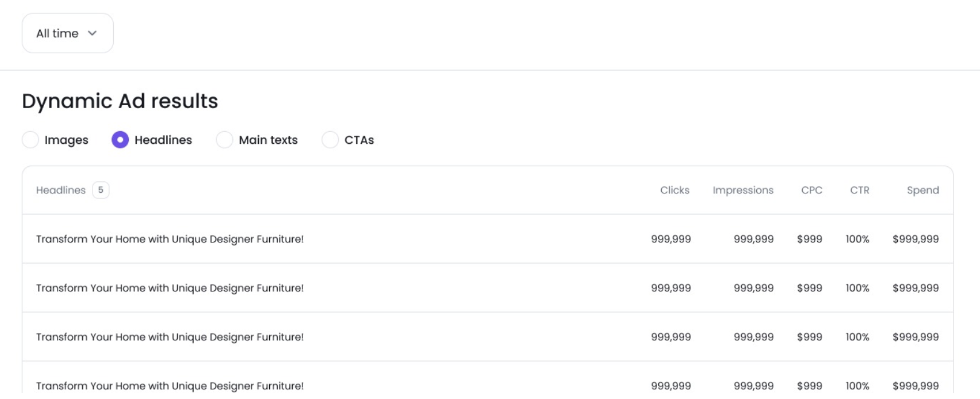This screenshot has width=980, height=399.
Task: Select the Headlines radio button
Action: click(x=120, y=140)
